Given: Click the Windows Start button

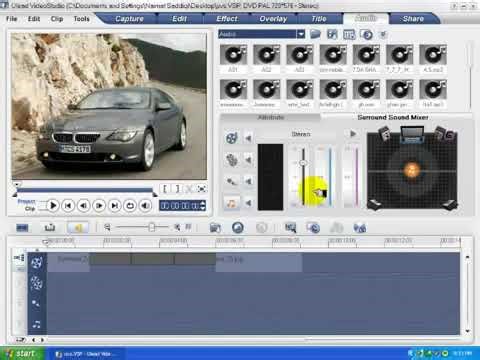Looking at the screenshot, I should (22, 353).
